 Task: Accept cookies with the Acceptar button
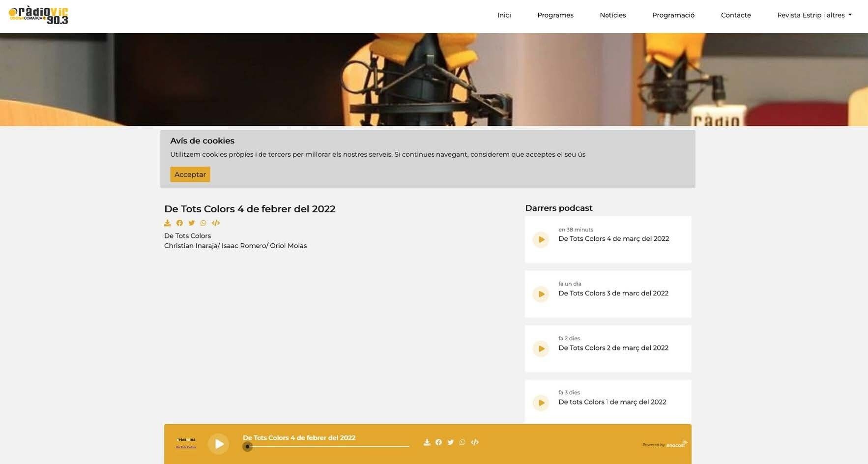(x=190, y=174)
